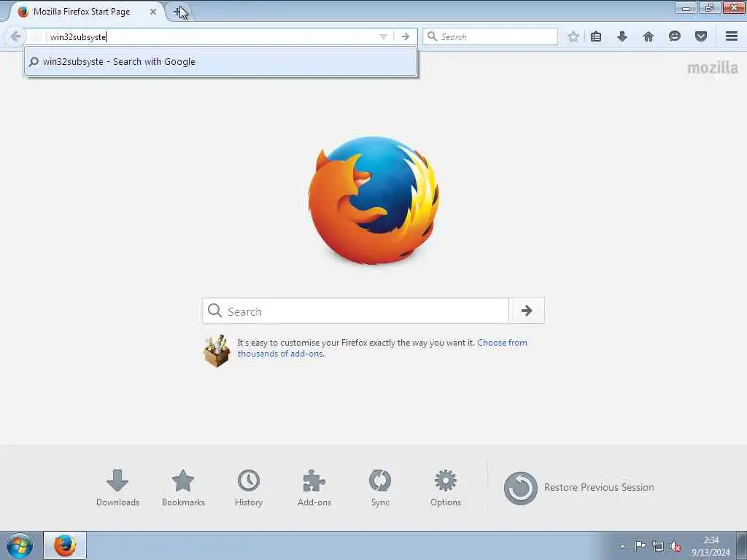Image resolution: width=747 pixels, height=560 pixels.
Task: Click the Firefox taskbar button
Action: pos(65,545)
